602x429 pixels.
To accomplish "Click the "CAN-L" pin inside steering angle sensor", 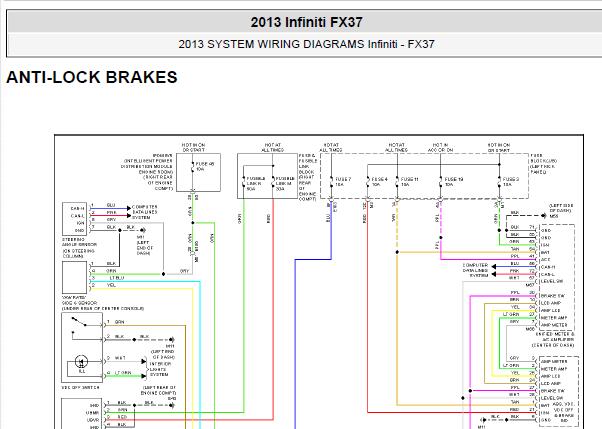I will pos(77,216).
